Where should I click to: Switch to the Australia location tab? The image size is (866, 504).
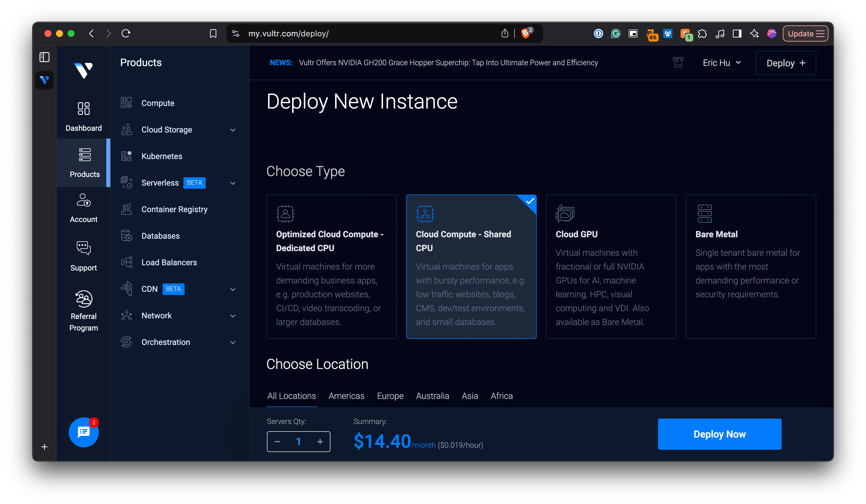432,396
